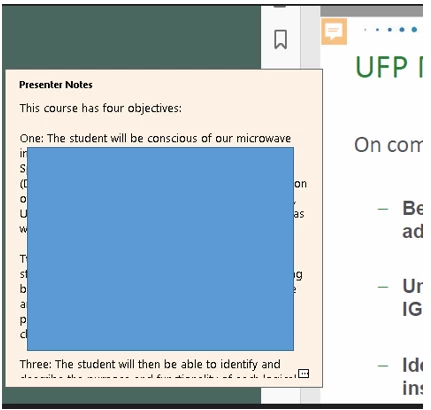Open the orange presenter notes comment icon
431x410 pixels.
click(x=334, y=32)
